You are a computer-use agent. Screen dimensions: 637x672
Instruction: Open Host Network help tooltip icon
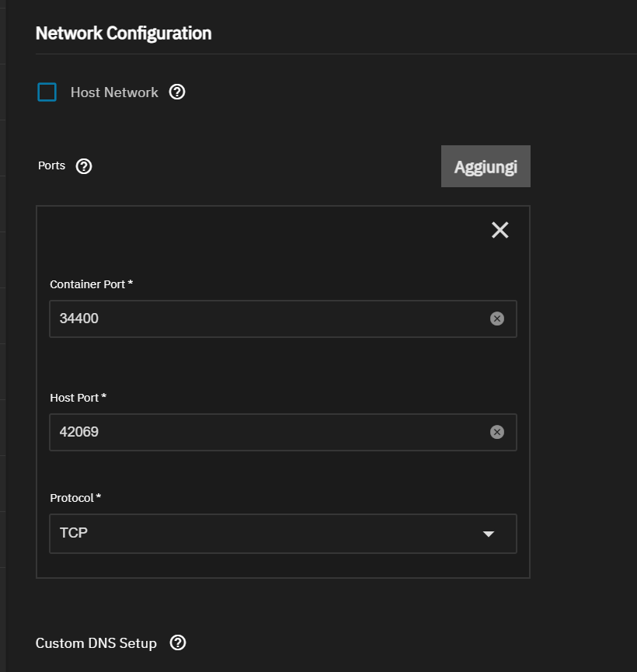pyautogui.click(x=177, y=92)
